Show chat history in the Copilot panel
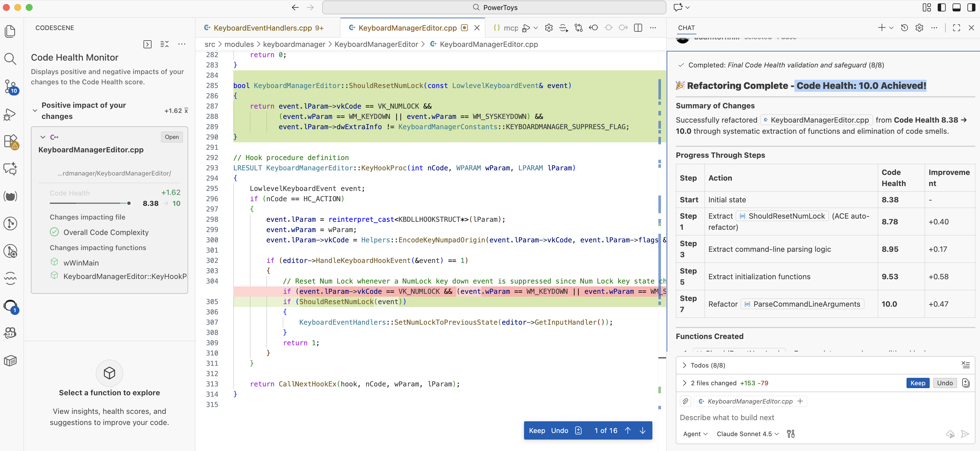 click(905, 27)
